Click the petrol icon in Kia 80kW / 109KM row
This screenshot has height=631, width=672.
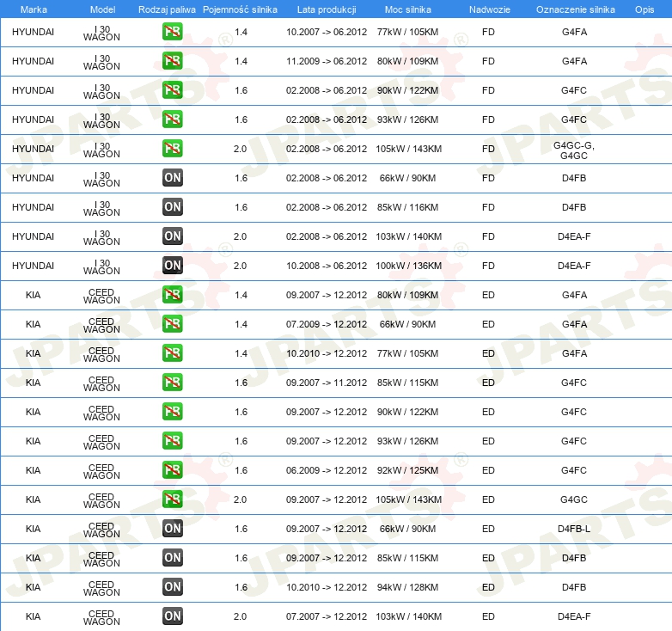[172, 295]
